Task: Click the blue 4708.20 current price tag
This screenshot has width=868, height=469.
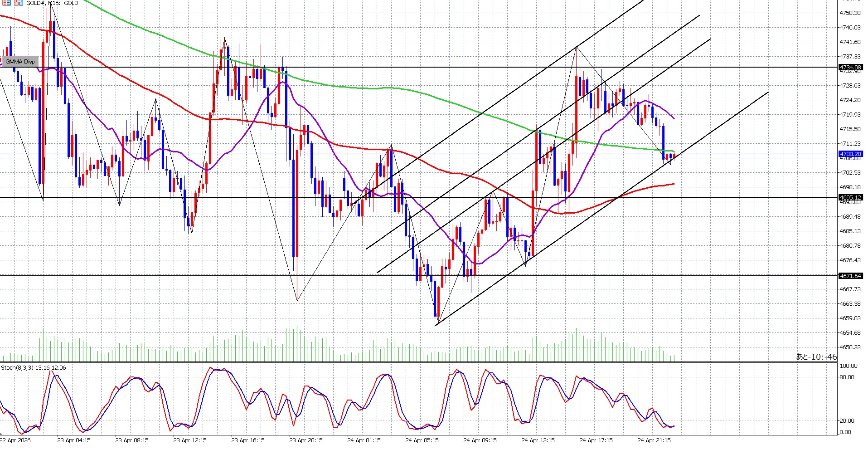Action: click(x=850, y=154)
